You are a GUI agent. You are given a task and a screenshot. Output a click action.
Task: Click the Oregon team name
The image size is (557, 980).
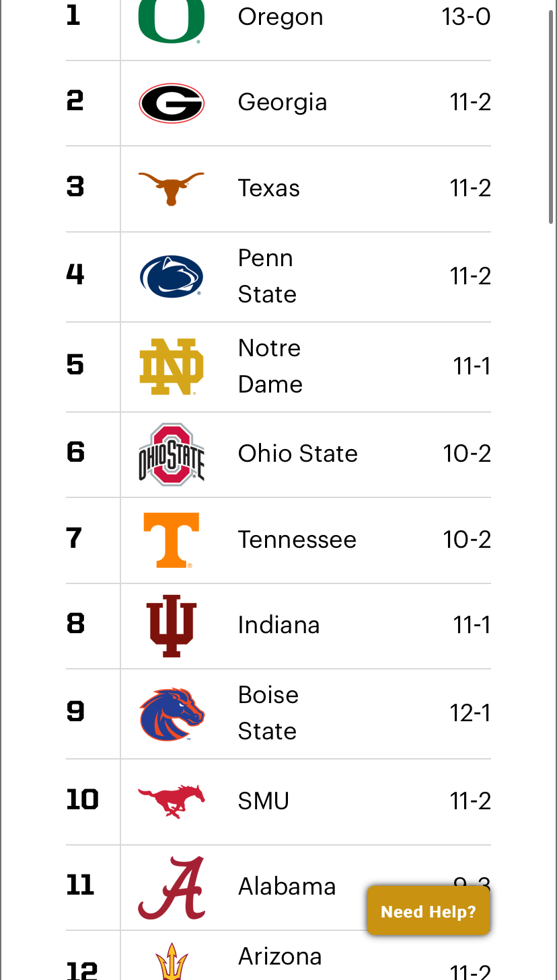(x=281, y=17)
